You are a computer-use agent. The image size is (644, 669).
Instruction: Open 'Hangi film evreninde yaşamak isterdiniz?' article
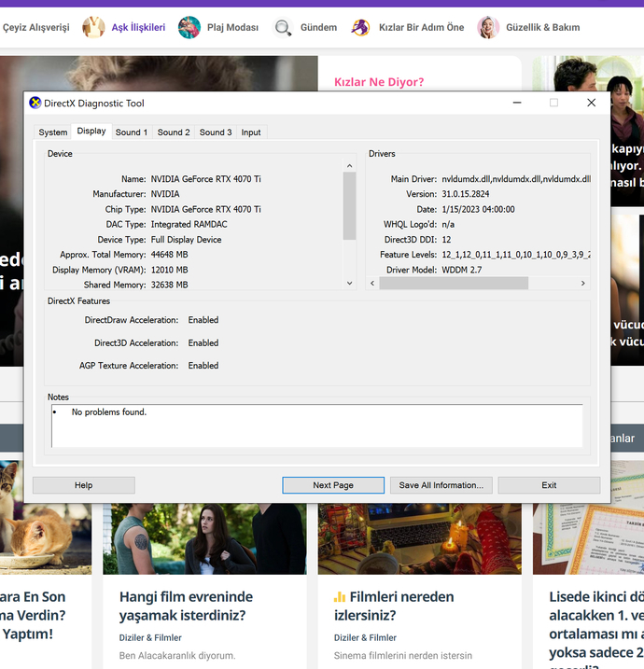tap(186, 606)
